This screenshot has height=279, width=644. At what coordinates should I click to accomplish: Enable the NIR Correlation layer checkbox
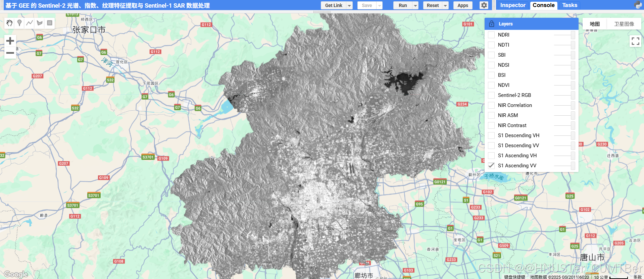[491, 105]
